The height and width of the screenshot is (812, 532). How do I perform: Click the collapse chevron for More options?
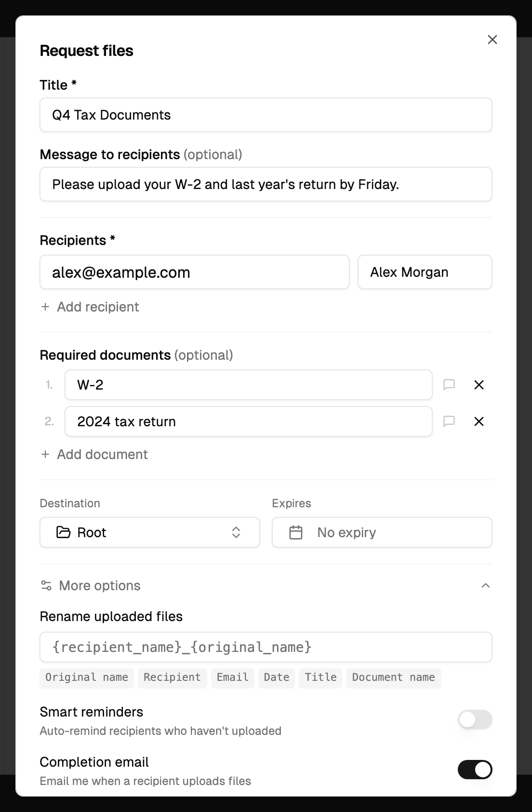click(486, 585)
